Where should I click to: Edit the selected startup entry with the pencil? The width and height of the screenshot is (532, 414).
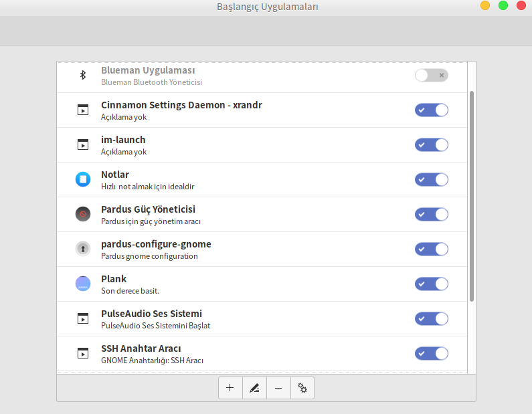(x=254, y=388)
